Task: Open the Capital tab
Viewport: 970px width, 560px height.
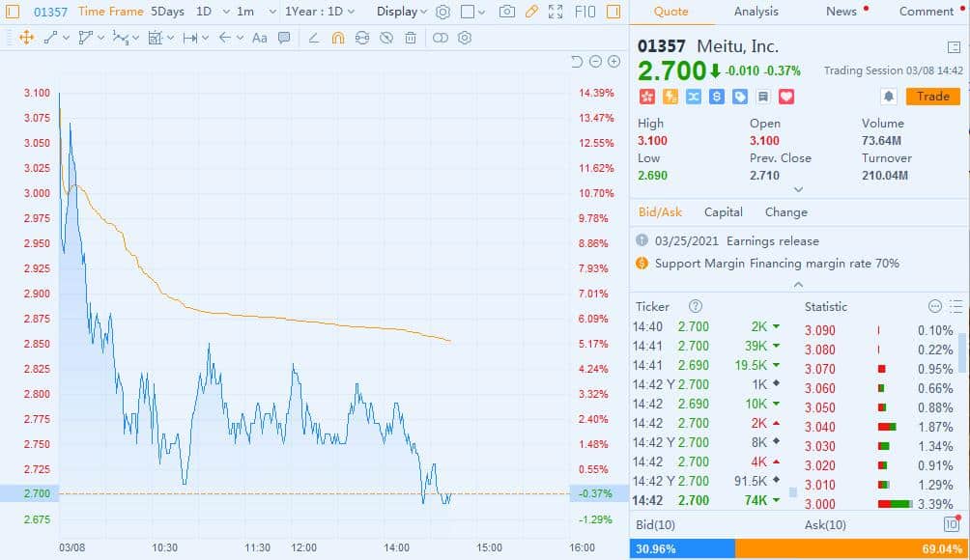Action: pyautogui.click(x=724, y=212)
